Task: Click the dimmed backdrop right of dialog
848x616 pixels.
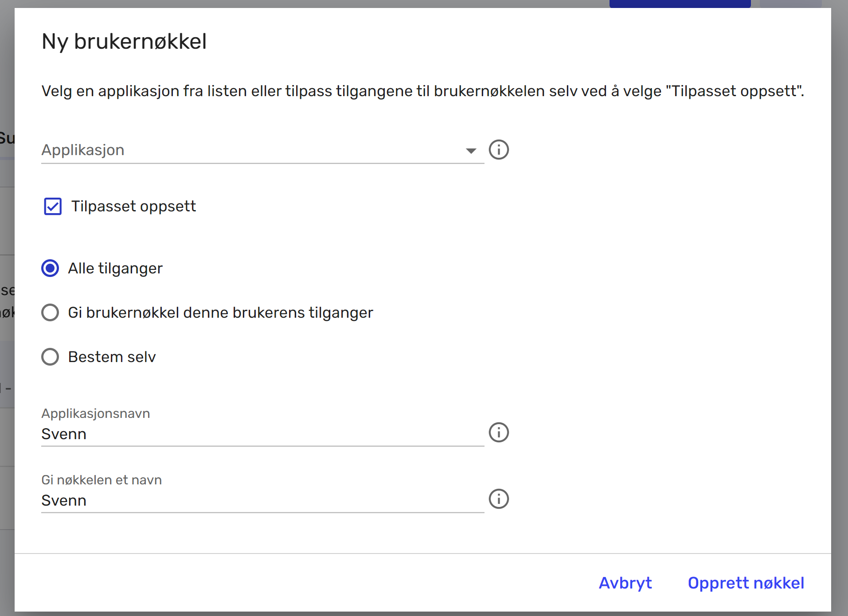Action: coord(840,310)
